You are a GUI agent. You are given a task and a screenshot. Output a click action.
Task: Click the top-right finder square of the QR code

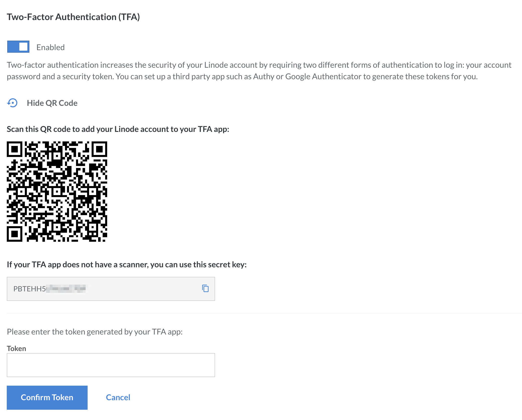[x=99, y=149]
